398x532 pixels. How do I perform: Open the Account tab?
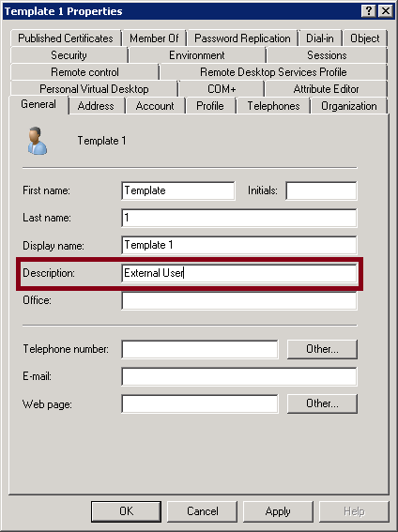tap(155, 106)
